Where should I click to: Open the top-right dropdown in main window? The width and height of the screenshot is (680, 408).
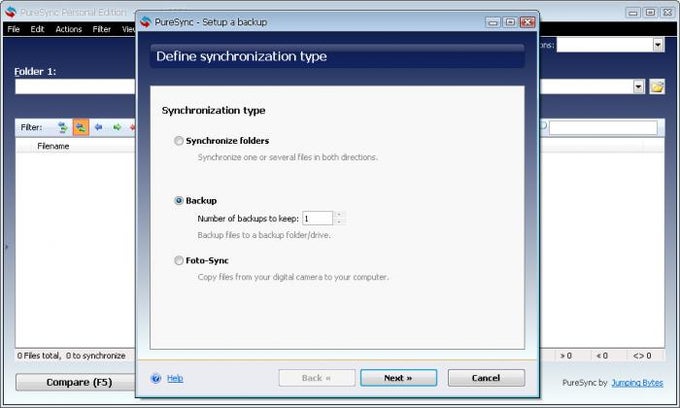(658, 45)
